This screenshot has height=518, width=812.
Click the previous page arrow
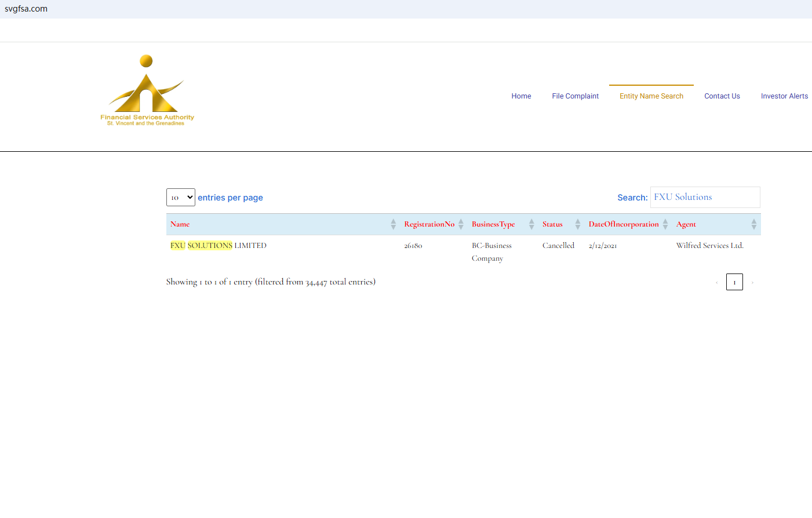[x=717, y=282]
